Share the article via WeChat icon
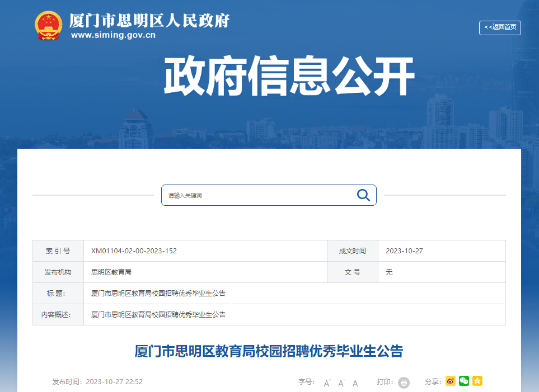This screenshot has height=392, width=539. (x=464, y=381)
